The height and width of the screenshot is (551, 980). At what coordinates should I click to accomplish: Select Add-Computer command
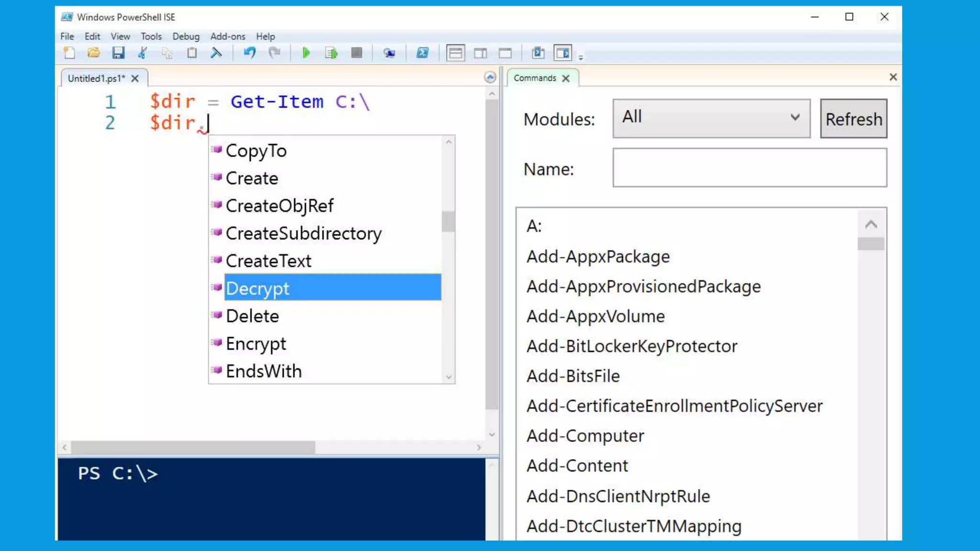(585, 436)
